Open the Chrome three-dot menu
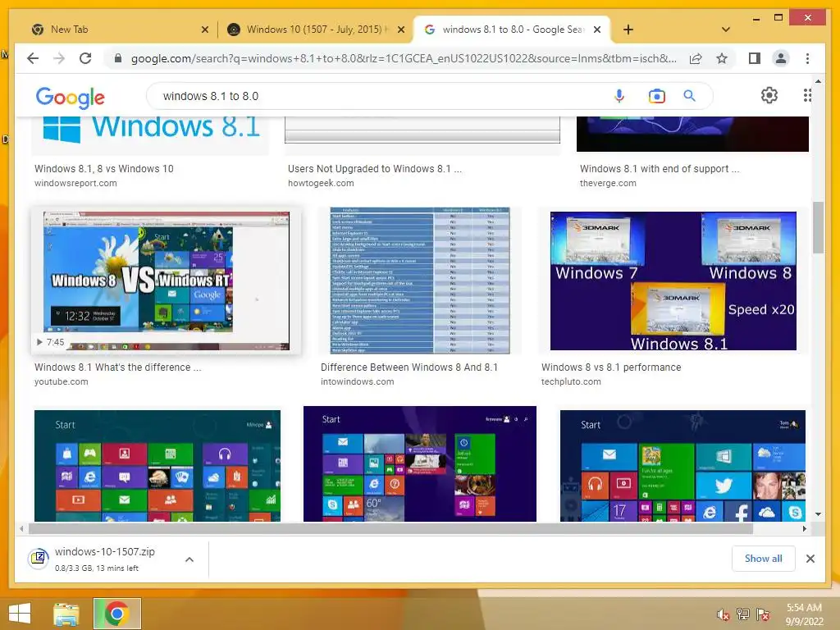Viewport: 840px width, 630px height. click(x=807, y=58)
